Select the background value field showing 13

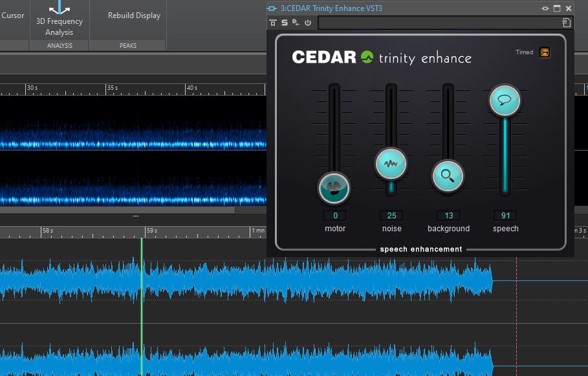point(448,216)
